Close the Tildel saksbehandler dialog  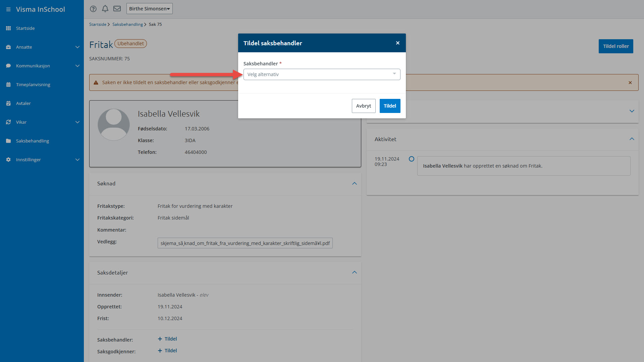coord(398,43)
